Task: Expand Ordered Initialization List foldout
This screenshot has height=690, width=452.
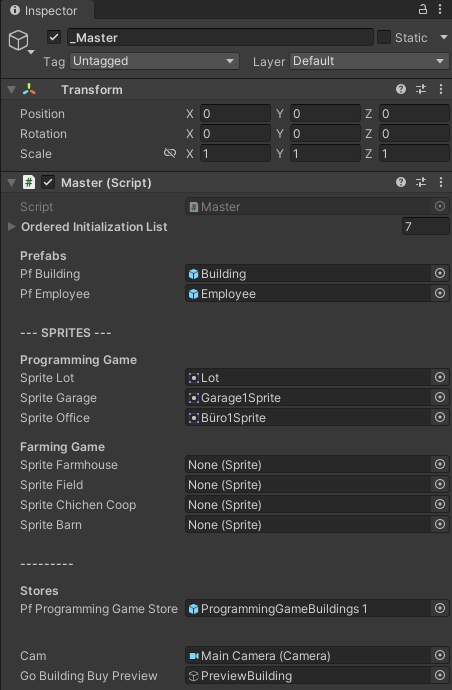Action: [x=12, y=227]
